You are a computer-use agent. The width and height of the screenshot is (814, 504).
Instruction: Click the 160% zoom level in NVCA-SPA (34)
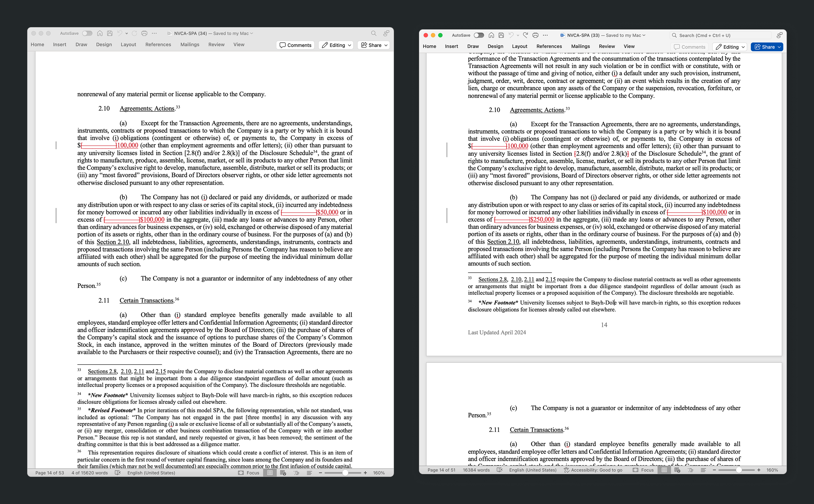pos(379,473)
